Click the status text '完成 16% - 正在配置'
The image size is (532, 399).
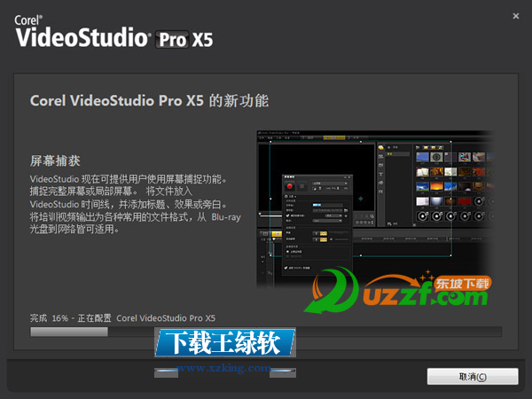[70, 318]
